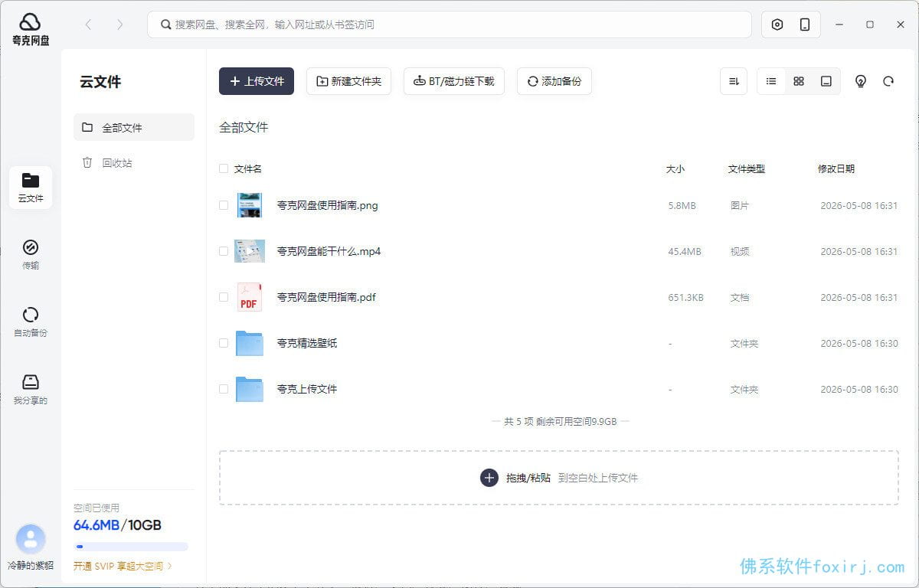Viewport: 919px width, 588px height.
Task: Click the 64.6MB/10GB storage text
Action: click(x=117, y=525)
